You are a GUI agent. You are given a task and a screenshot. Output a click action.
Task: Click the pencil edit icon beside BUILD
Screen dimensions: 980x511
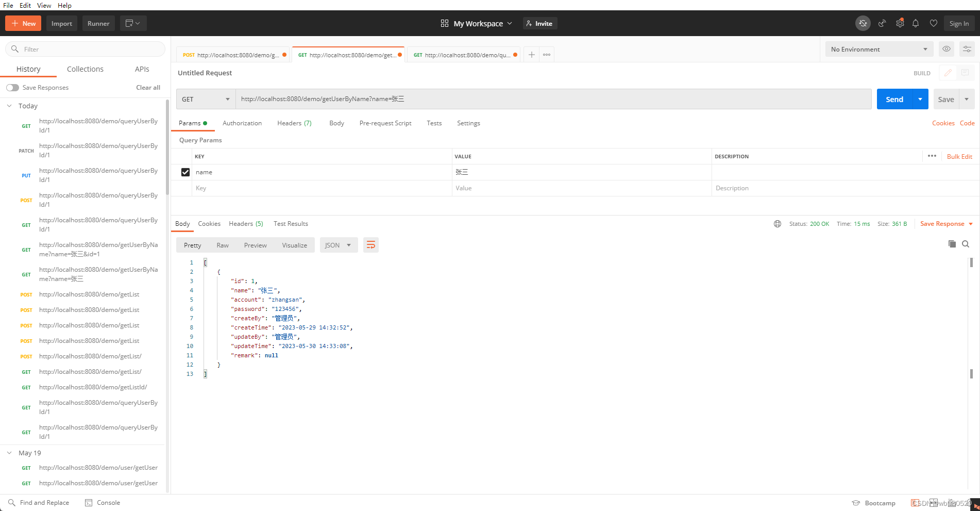pyautogui.click(x=948, y=73)
